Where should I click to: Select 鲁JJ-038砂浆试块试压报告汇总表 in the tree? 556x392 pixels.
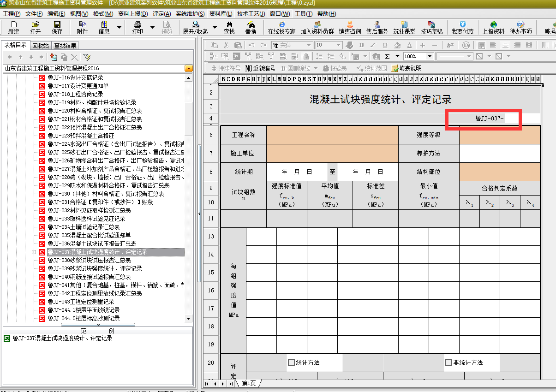(x=89, y=261)
